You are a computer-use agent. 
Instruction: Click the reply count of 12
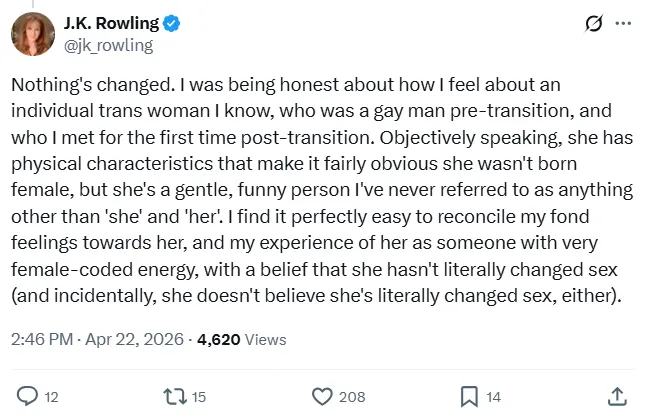tap(53, 397)
